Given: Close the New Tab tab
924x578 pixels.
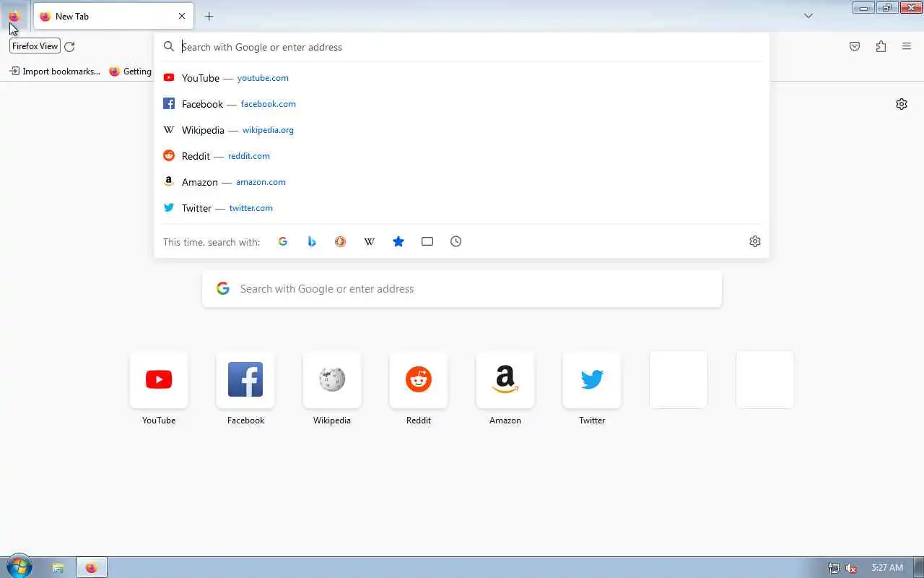Looking at the screenshot, I should [x=182, y=16].
